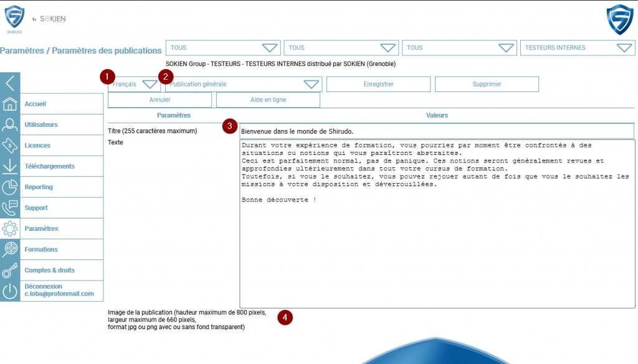Open the Français language dropdown
Image resolution: width=638 pixels, height=364 pixels.
pyautogui.click(x=135, y=85)
